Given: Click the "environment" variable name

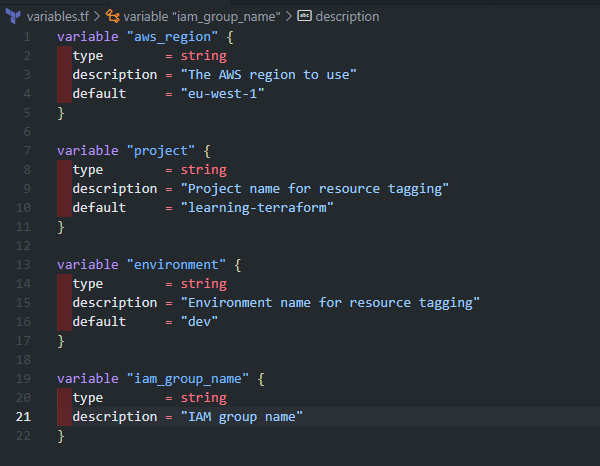Looking at the screenshot, I should pyautogui.click(x=176, y=265).
